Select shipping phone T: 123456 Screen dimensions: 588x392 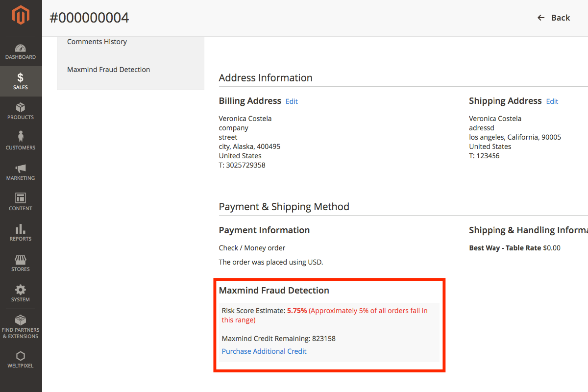coord(484,156)
